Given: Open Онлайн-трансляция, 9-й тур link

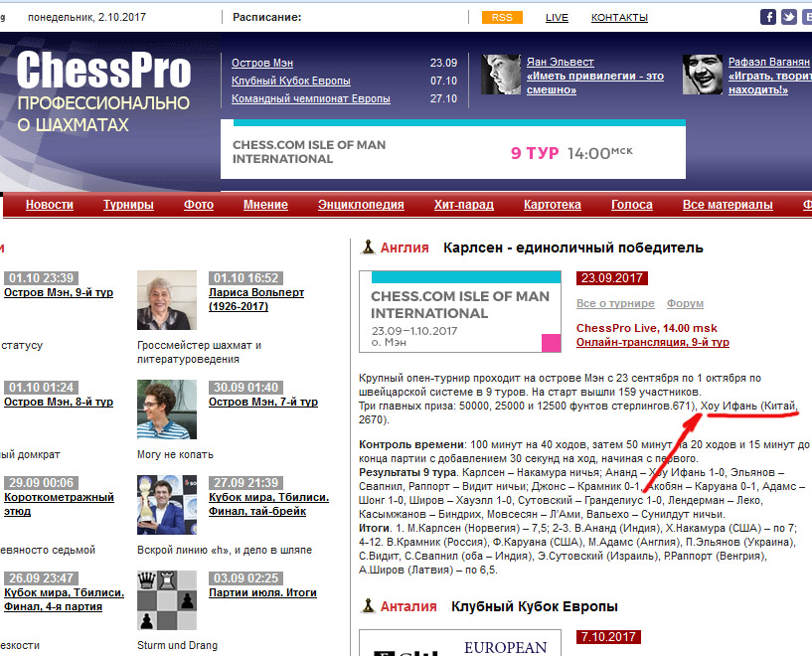Looking at the screenshot, I should (652, 342).
